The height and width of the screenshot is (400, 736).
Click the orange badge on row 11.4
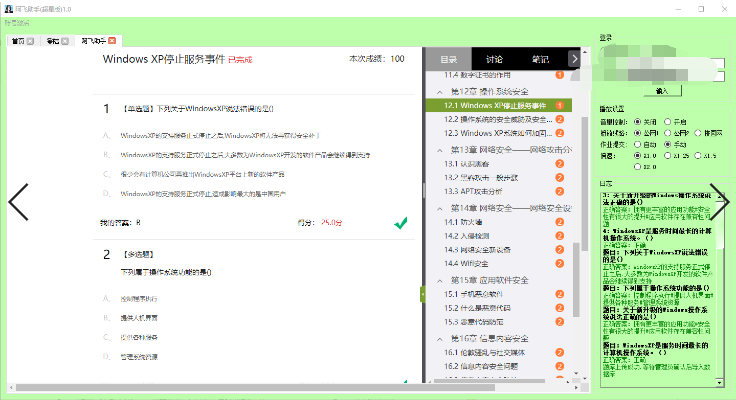pos(560,75)
